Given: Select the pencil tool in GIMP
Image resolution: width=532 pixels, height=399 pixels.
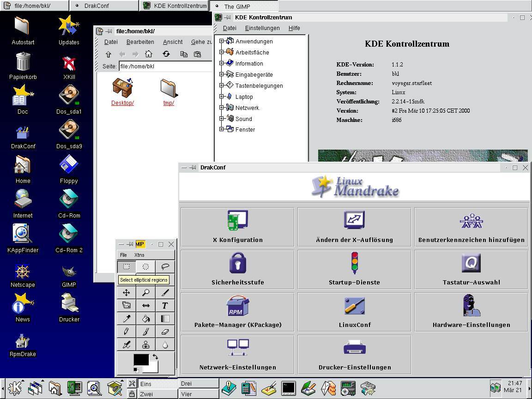Looking at the screenshot, I should tap(126, 332).
